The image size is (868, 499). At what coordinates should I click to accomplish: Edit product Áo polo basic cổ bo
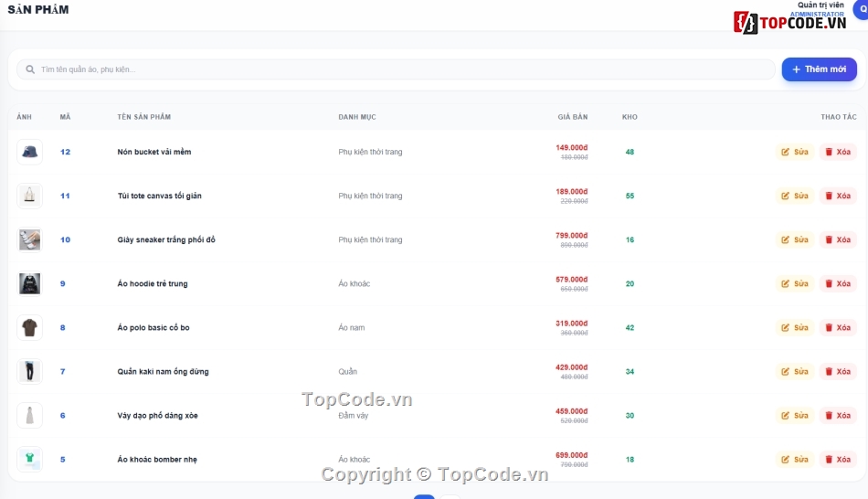click(x=795, y=327)
